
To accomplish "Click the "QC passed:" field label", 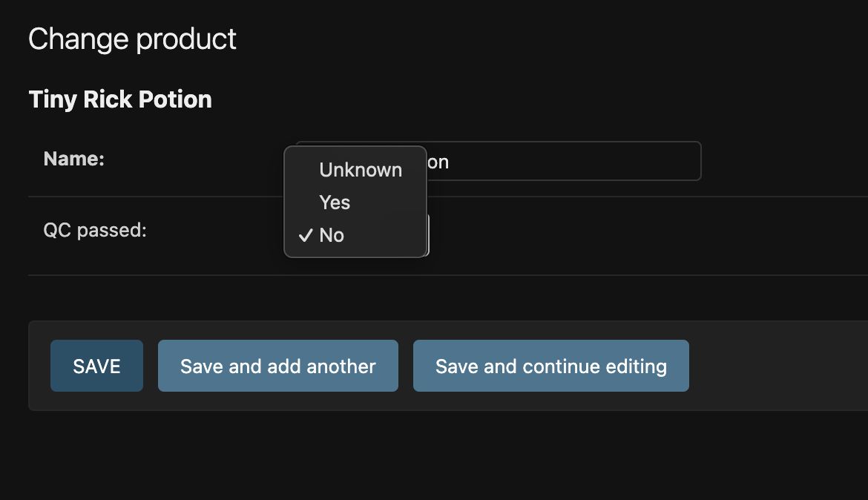I will coord(95,231).
